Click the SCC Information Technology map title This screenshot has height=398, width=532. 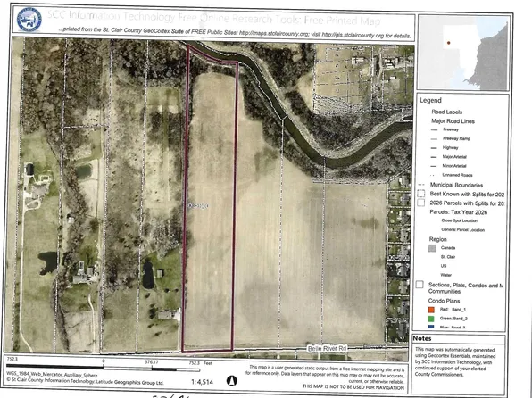pos(213,18)
